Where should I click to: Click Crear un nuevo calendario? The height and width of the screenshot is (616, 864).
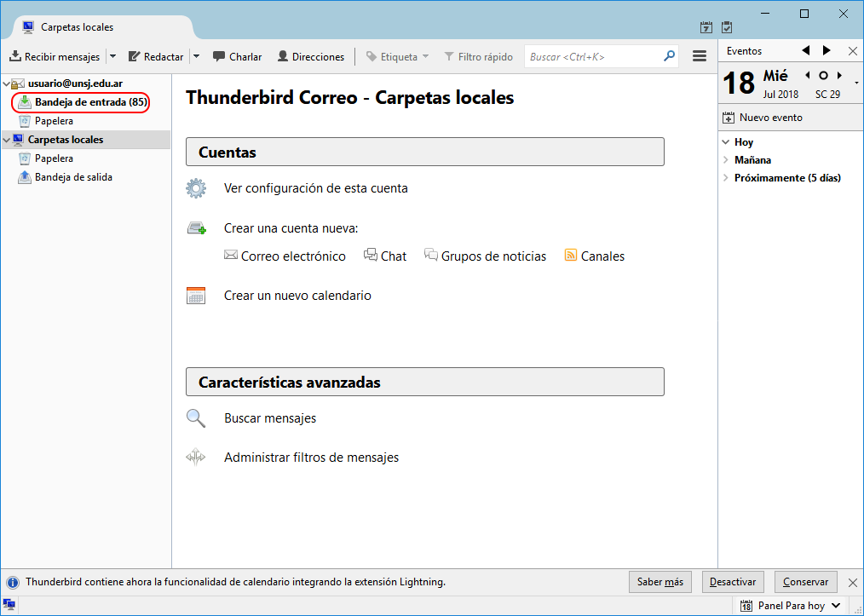pyautogui.click(x=297, y=296)
